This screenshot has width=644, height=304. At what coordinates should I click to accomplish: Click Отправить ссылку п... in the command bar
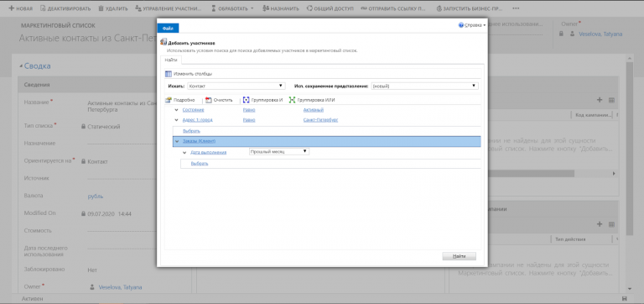click(393, 8)
